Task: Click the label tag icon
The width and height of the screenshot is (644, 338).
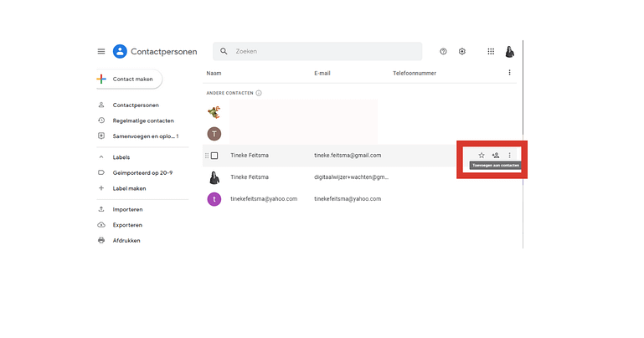Action: click(x=101, y=172)
